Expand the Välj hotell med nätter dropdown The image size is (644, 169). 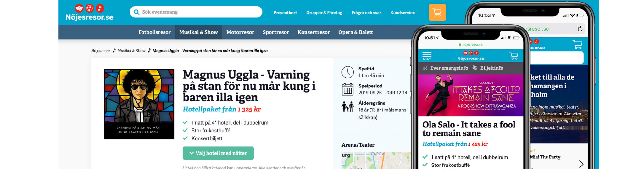(x=218, y=153)
